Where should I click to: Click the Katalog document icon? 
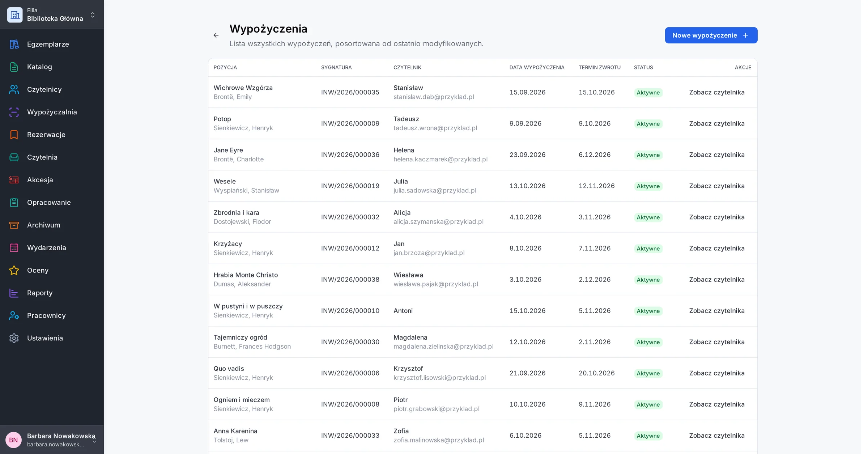[14, 67]
